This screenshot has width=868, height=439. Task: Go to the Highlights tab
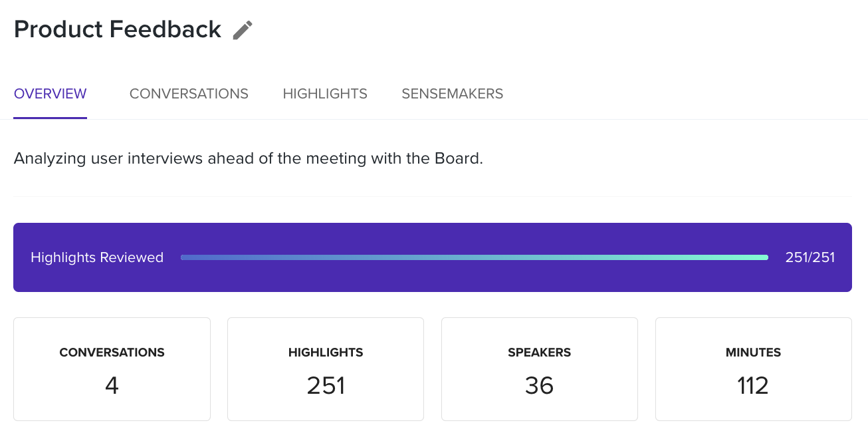(325, 94)
